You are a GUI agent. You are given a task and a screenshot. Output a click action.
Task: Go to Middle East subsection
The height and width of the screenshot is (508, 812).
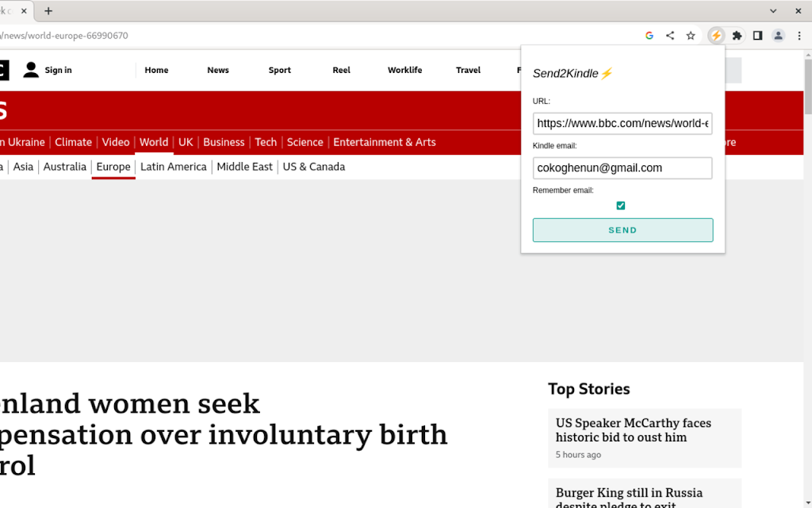pyautogui.click(x=244, y=167)
